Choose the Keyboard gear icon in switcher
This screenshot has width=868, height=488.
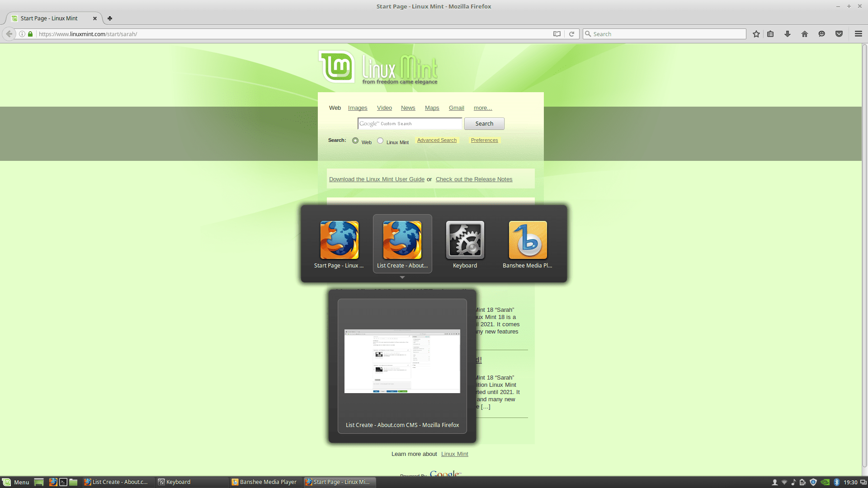(x=465, y=240)
